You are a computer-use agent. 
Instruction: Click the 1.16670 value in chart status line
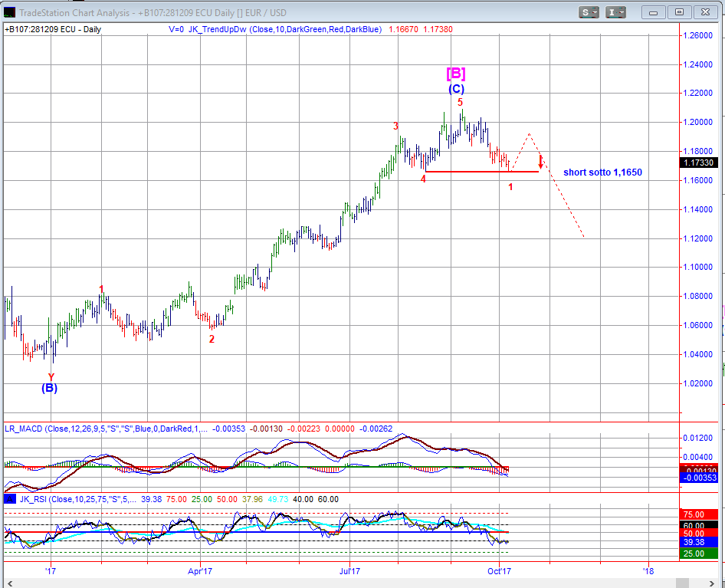click(403, 29)
